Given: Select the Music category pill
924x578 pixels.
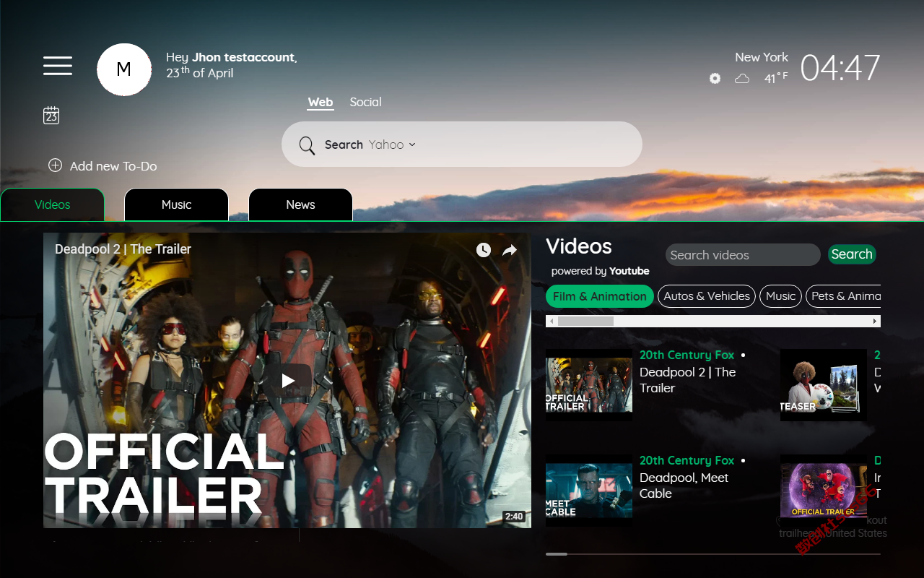Looking at the screenshot, I should click(x=780, y=296).
